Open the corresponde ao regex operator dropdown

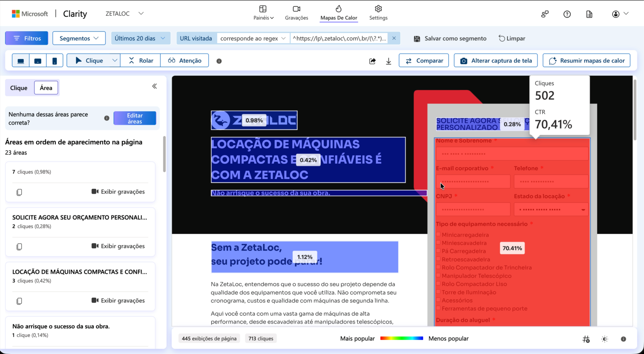pyautogui.click(x=253, y=38)
